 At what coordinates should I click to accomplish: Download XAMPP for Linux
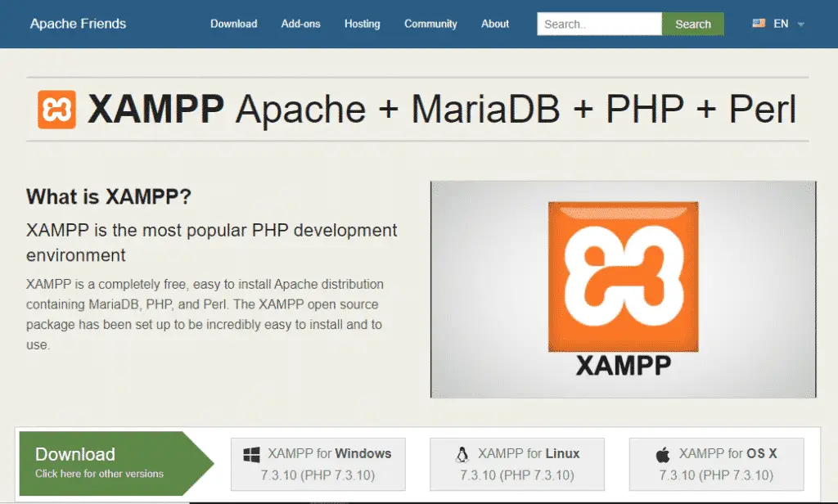point(517,464)
